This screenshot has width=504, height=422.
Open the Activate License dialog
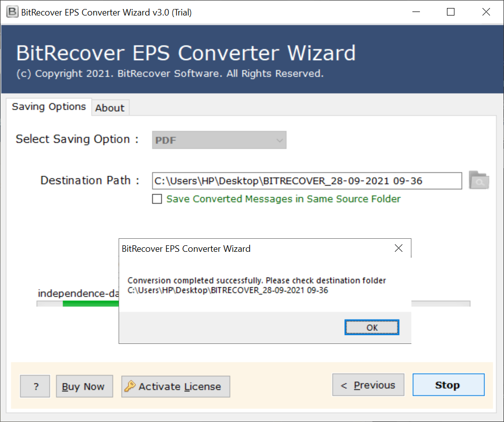point(176,386)
